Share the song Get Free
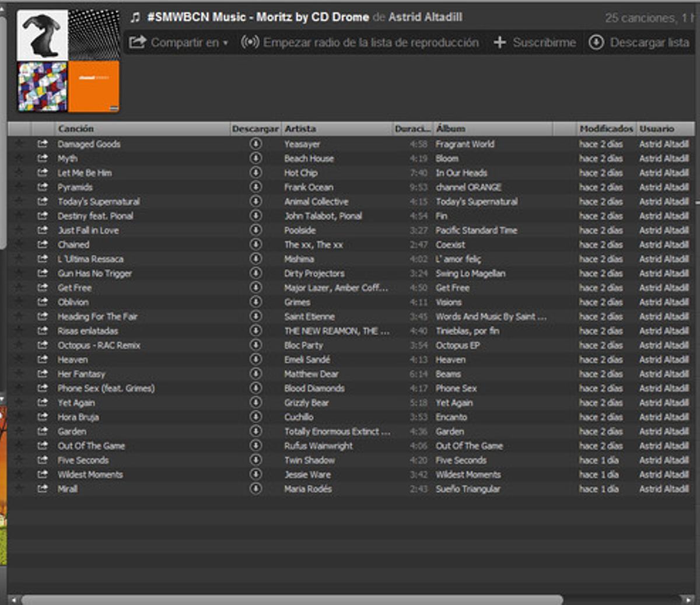700x605 pixels. point(43,288)
